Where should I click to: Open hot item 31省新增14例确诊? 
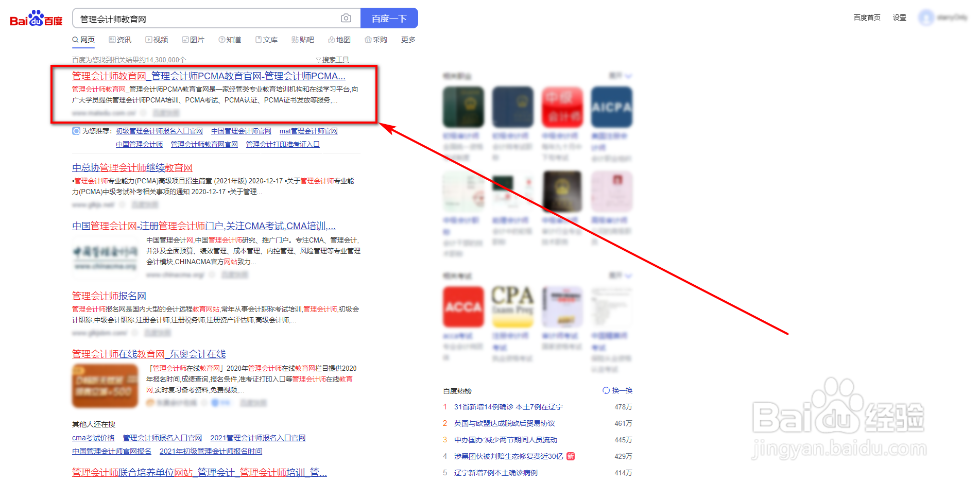pos(508,407)
